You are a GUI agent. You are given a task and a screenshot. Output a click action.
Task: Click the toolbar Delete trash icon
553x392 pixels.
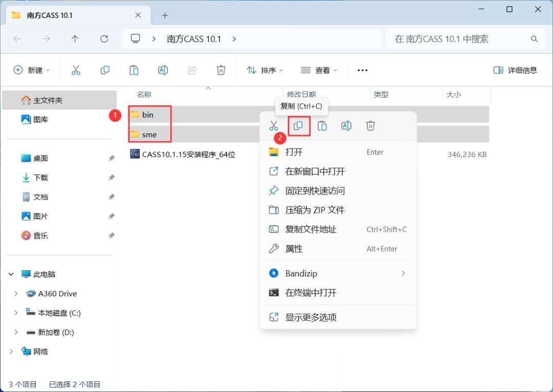click(x=221, y=70)
